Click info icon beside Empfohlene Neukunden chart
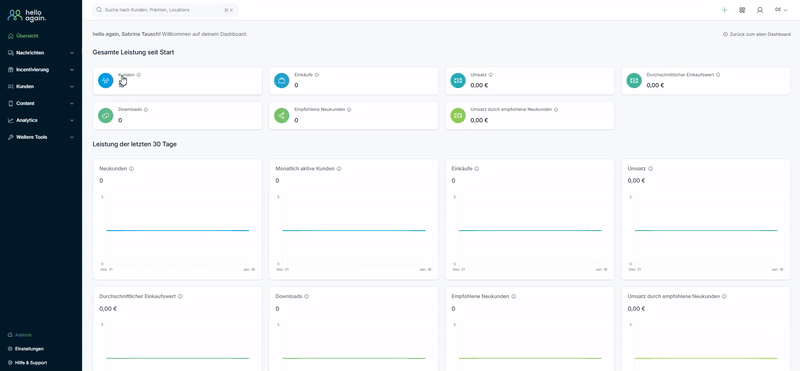 click(x=513, y=296)
